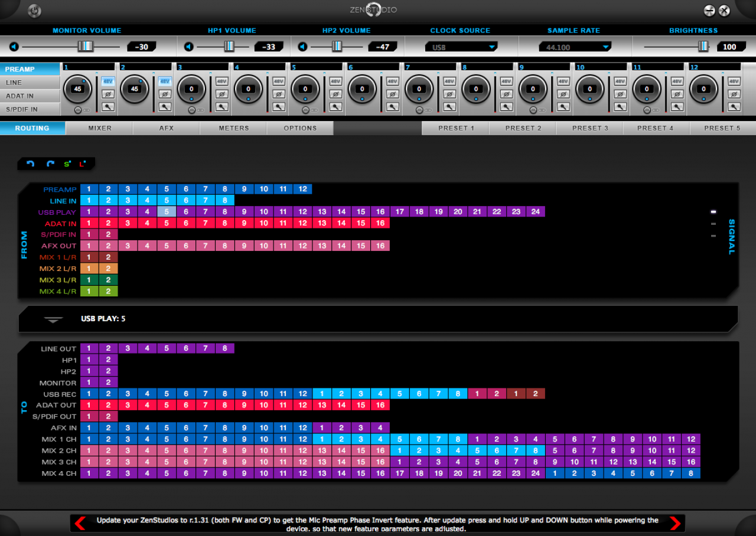Viewport: 756px width, 536px height.
Task: Click the HP1 Volume slider handle
Action: tap(229, 47)
